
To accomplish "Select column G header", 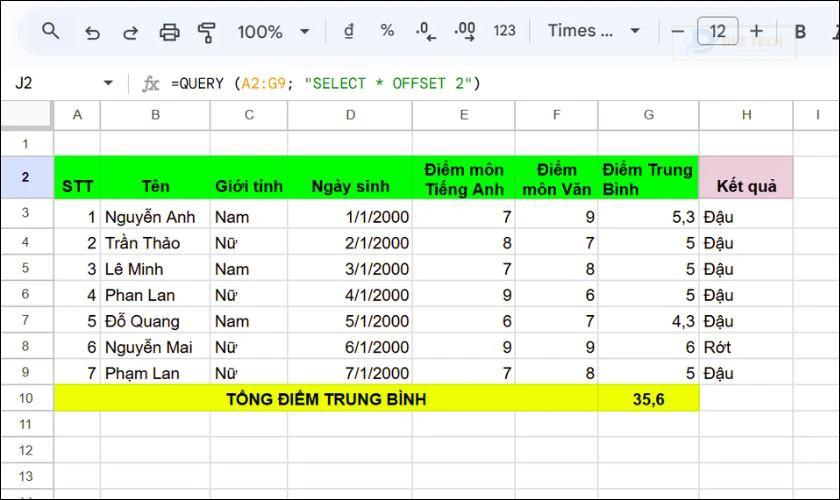I will click(x=649, y=115).
